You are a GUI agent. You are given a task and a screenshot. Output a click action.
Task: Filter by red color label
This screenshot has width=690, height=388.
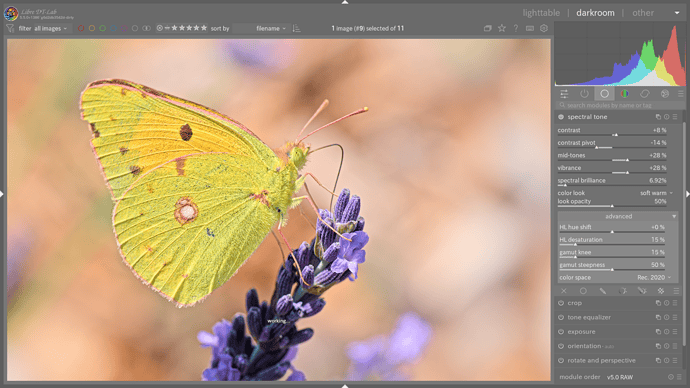point(81,28)
